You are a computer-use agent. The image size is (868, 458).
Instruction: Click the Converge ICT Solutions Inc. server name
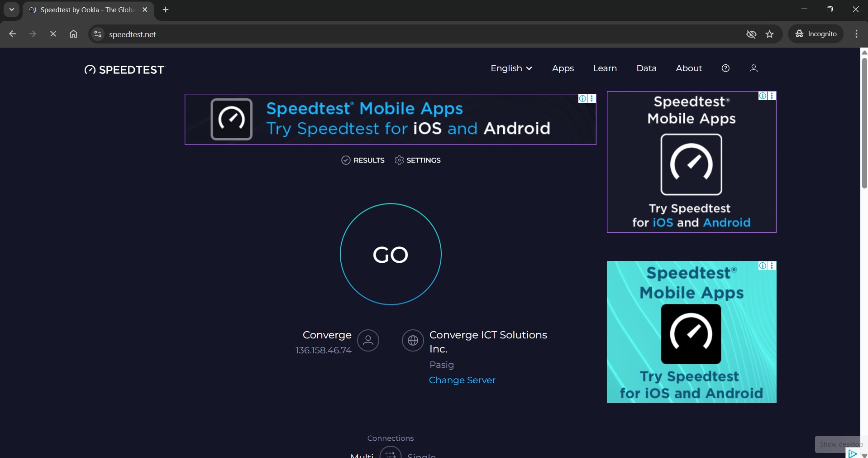pyautogui.click(x=488, y=342)
